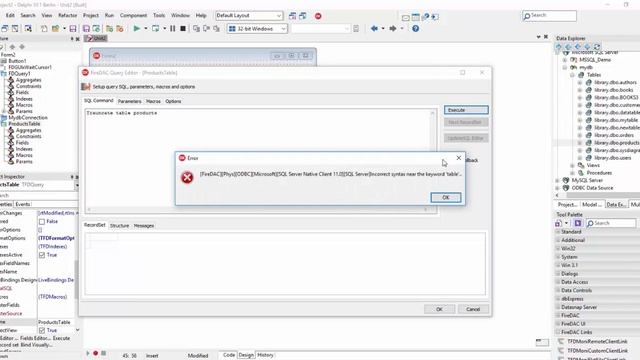The image size is (640, 360).
Task: Expand the Procedures node in Data Explorer
Action: click(x=572, y=173)
